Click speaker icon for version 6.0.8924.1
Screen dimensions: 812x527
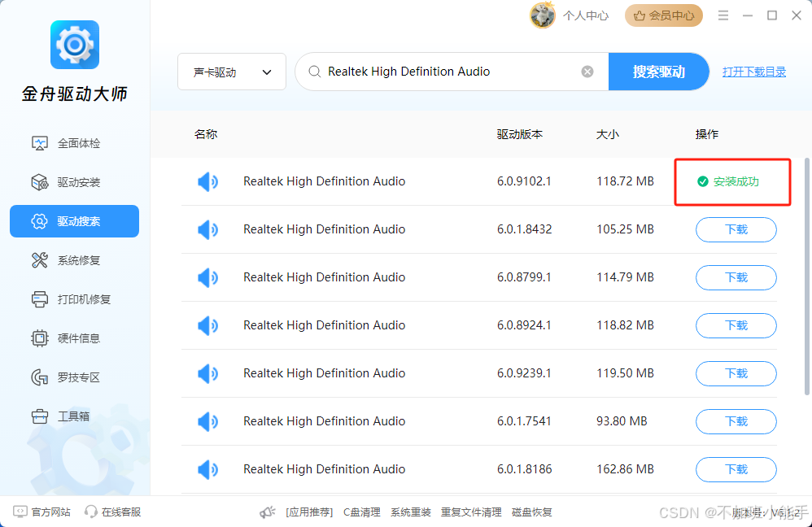207,325
